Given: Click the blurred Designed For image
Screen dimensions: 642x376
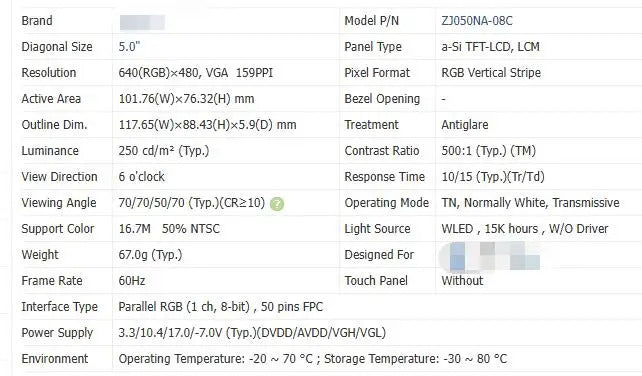Looking at the screenshot, I should (490, 257).
